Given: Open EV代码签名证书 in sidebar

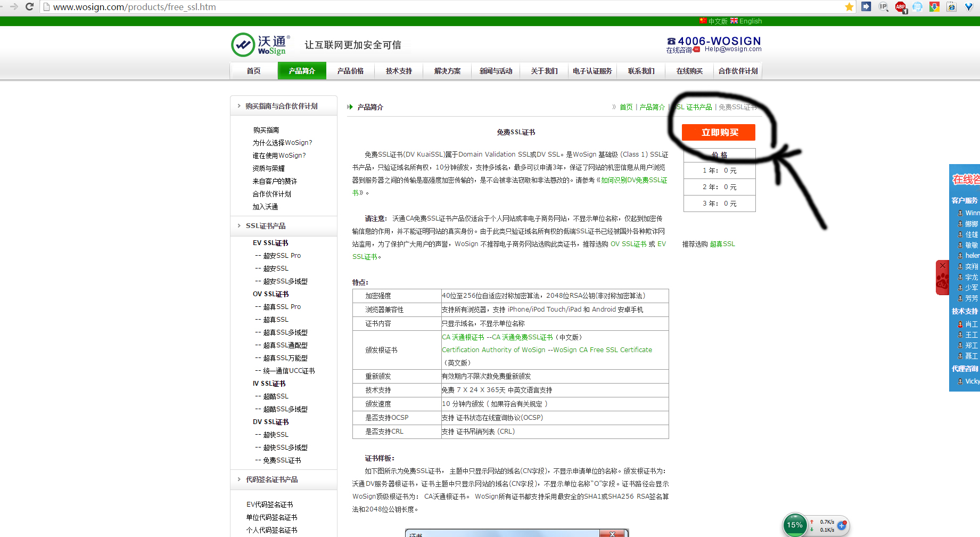Looking at the screenshot, I should pos(269,505).
